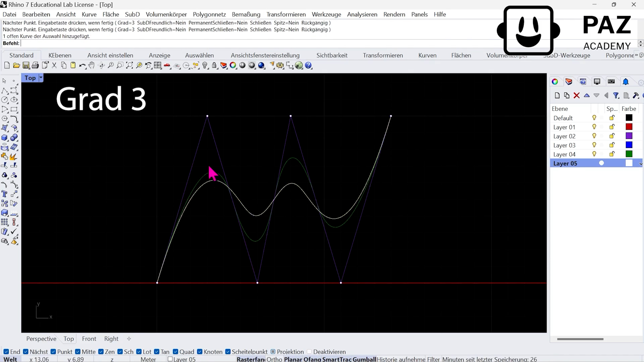Open the Analysieren menu
Viewport: 644px width, 362px height.
click(362, 14)
